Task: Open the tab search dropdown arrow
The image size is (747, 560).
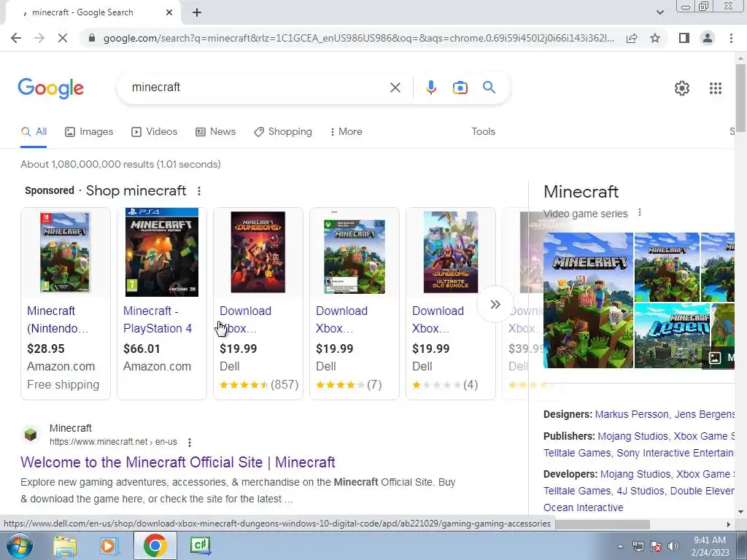Action: pos(659,12)
